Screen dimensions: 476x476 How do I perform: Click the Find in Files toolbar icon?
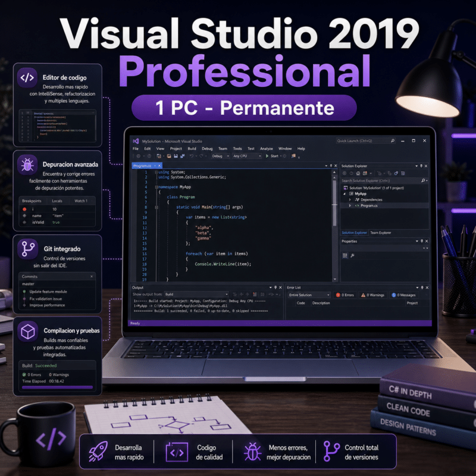pyautogui.click(x=293, y=156)
